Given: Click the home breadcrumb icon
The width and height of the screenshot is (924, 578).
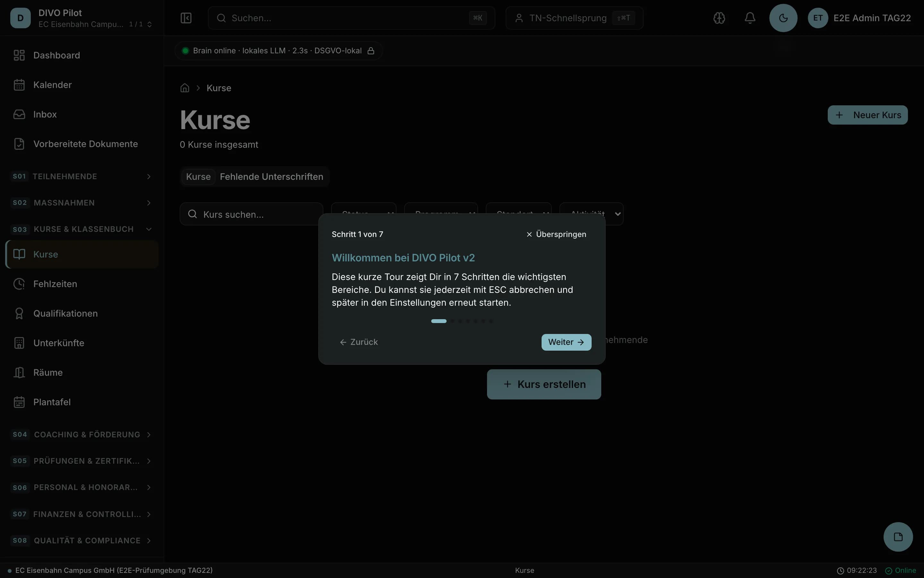Looking at the screenshot, I should point(185,88).
